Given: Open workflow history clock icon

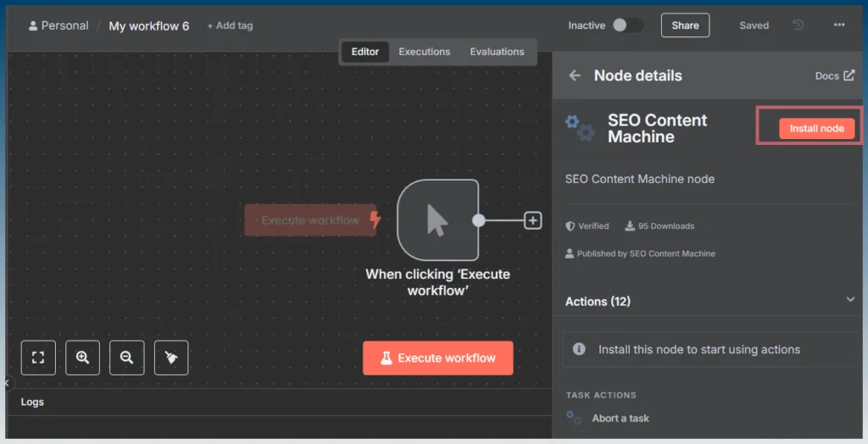Looking at the screenshot, I should click(798, 25).
